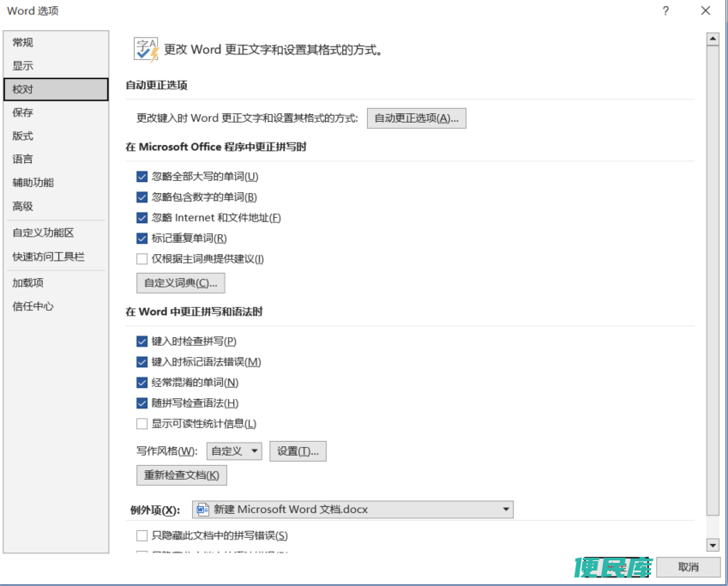Click the 重新检查文档 button

click(182, 475)
